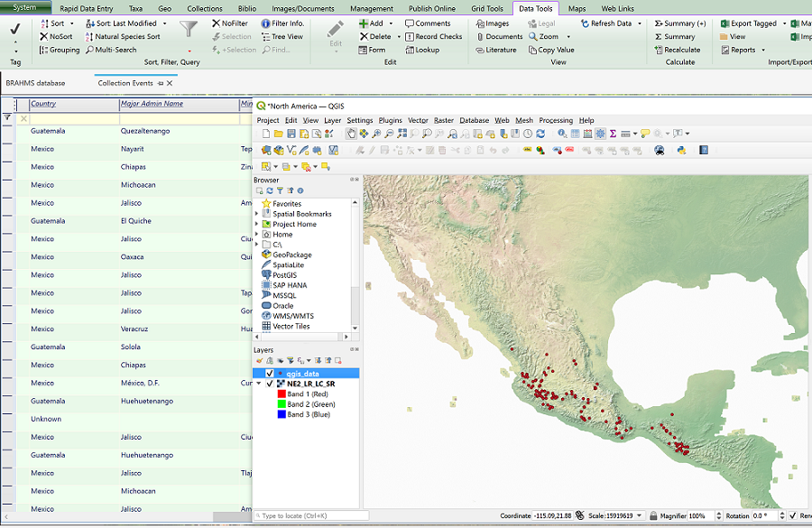Pin the Collection Events tab
Viewport: 812px width, 528px height.
[161, 83]
